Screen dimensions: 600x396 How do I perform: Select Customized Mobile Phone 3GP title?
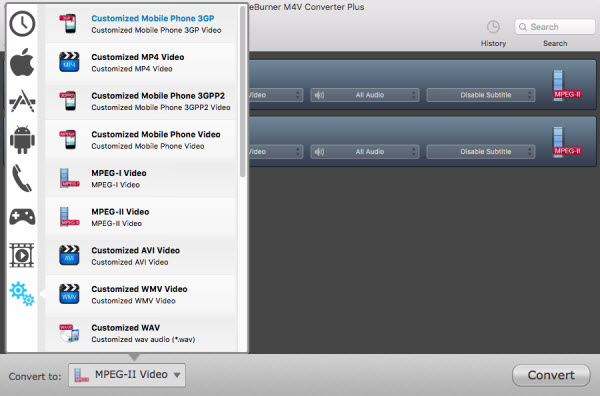coord(153,18)
